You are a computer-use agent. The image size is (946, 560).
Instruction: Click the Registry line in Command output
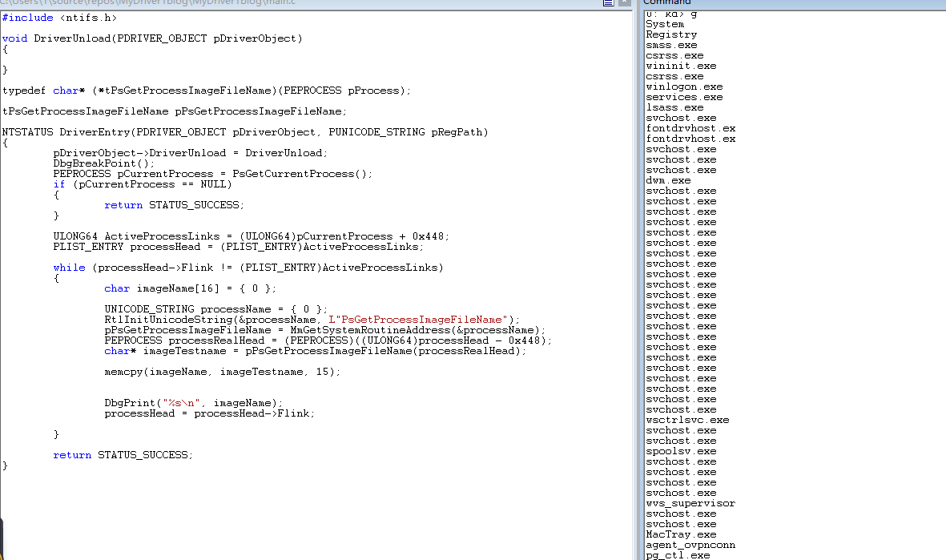point(671,34)
